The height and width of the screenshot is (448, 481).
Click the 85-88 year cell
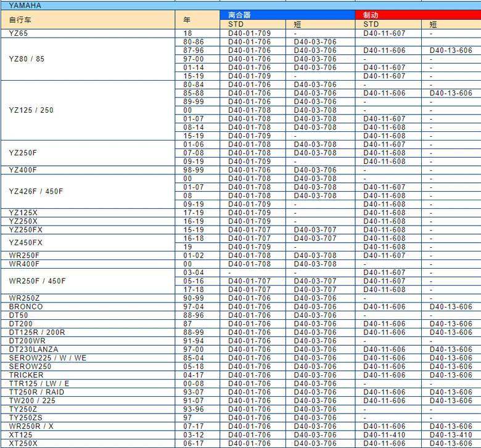[x=197, y=93]
